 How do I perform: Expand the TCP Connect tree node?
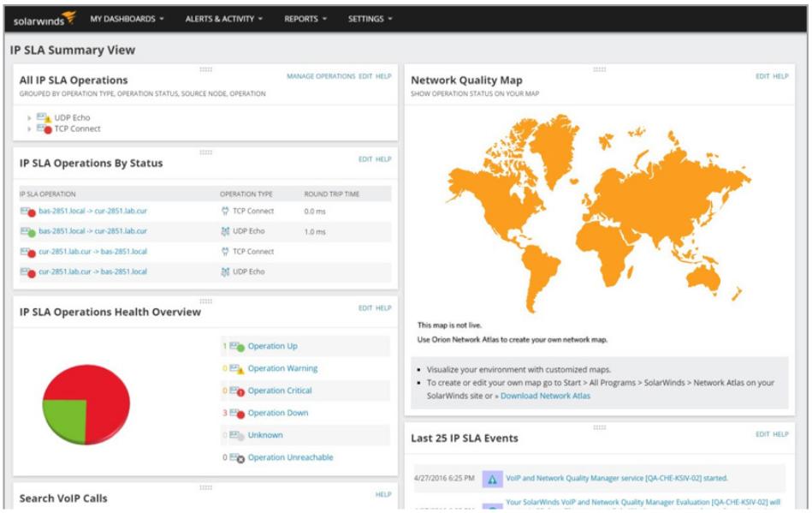tap(29, 129)
